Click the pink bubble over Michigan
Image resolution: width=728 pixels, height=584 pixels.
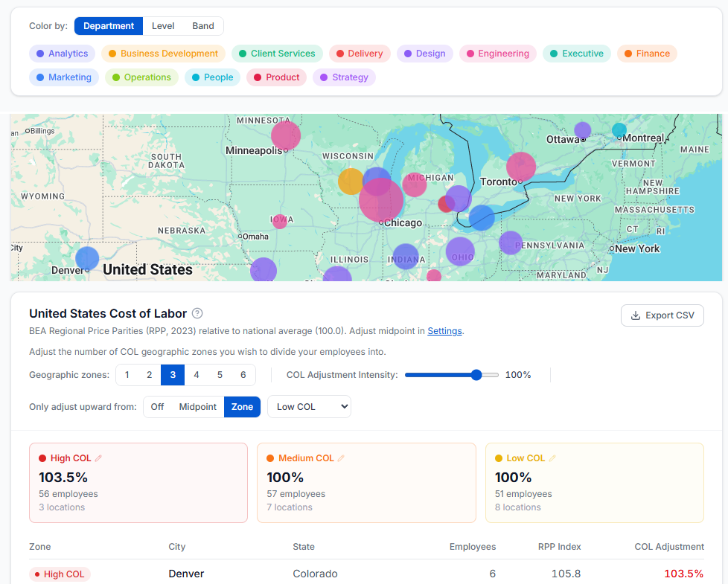(415, 184)
